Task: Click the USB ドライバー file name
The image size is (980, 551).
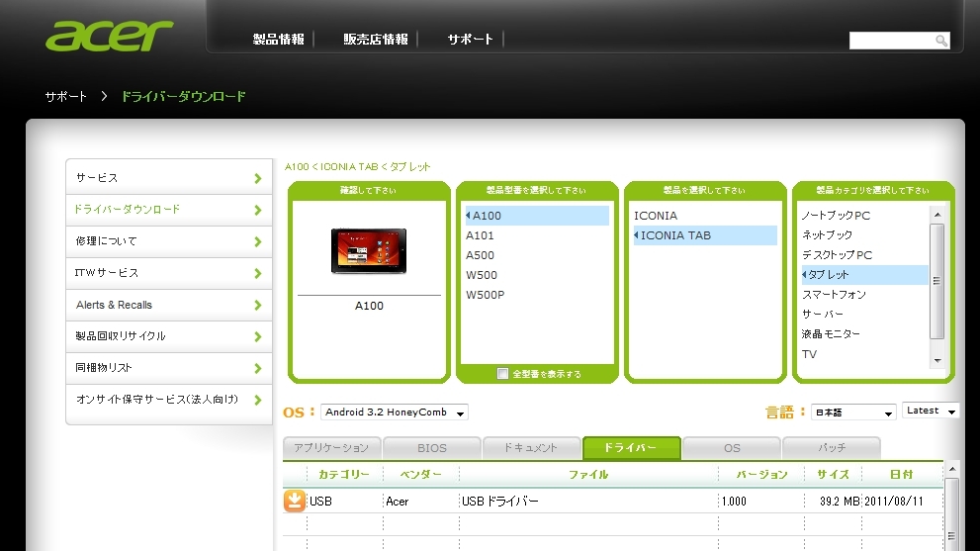Action: 499,501
